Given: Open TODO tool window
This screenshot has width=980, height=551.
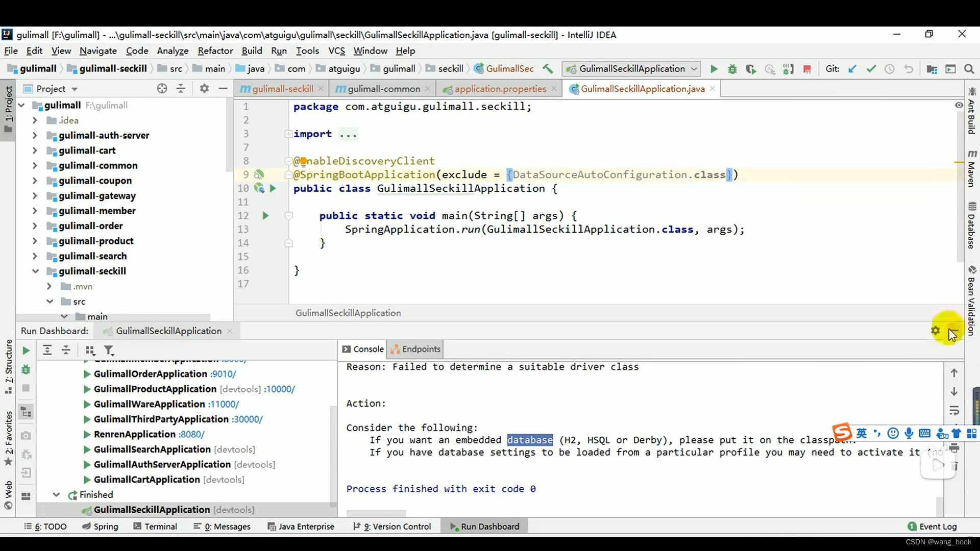Looking at the screenshot, I should (45, 526).
